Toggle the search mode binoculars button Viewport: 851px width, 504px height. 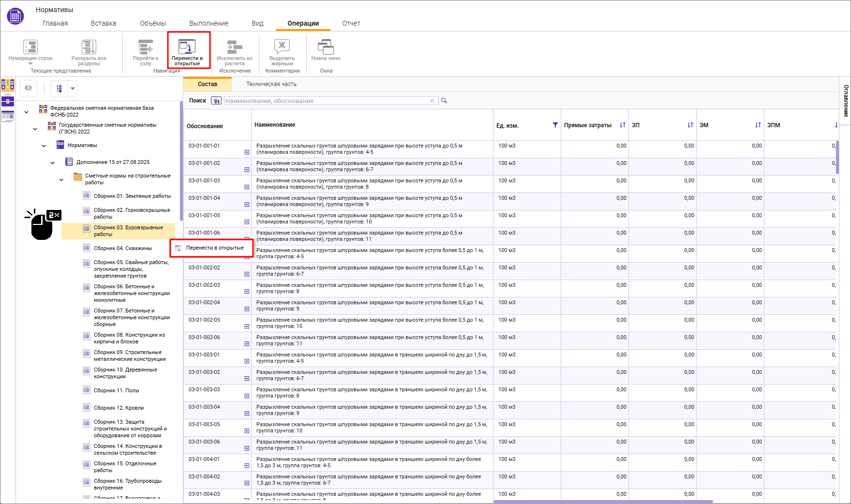point(216,101)
